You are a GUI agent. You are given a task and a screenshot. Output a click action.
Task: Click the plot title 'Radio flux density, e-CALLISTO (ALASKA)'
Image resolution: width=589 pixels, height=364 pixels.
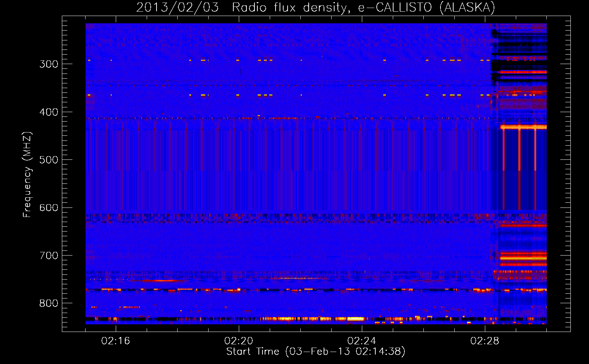(363, 7)
